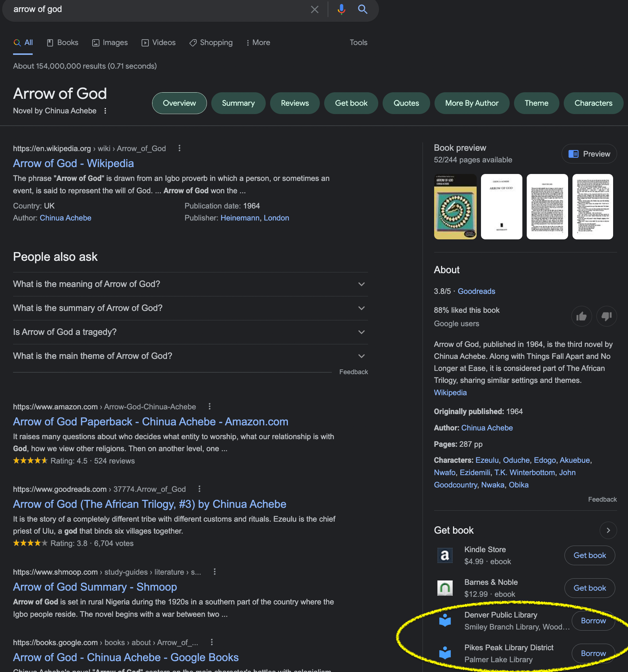Follow the London publisher link
628x672 pixels.
(x=276, y=218)
